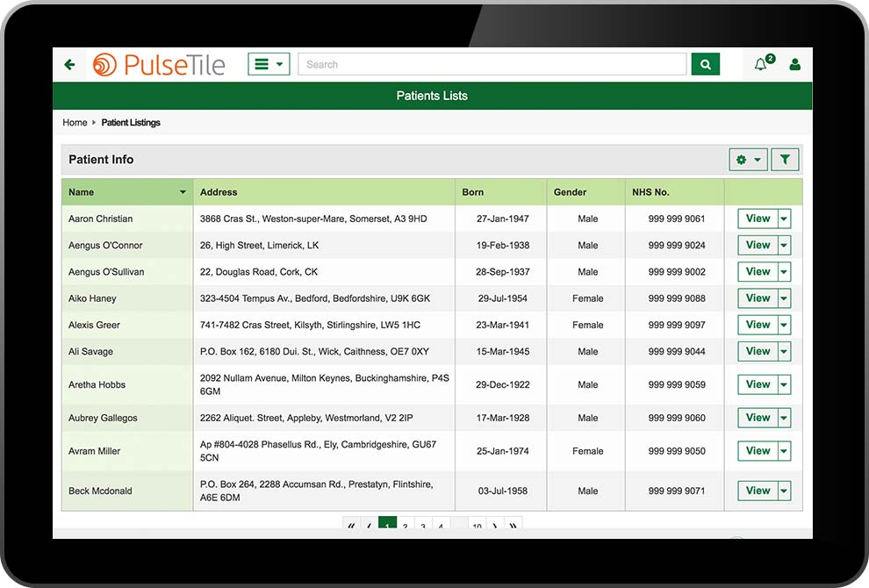Expand the dropdown arrow for Aiko Haney

click(784, 298)
